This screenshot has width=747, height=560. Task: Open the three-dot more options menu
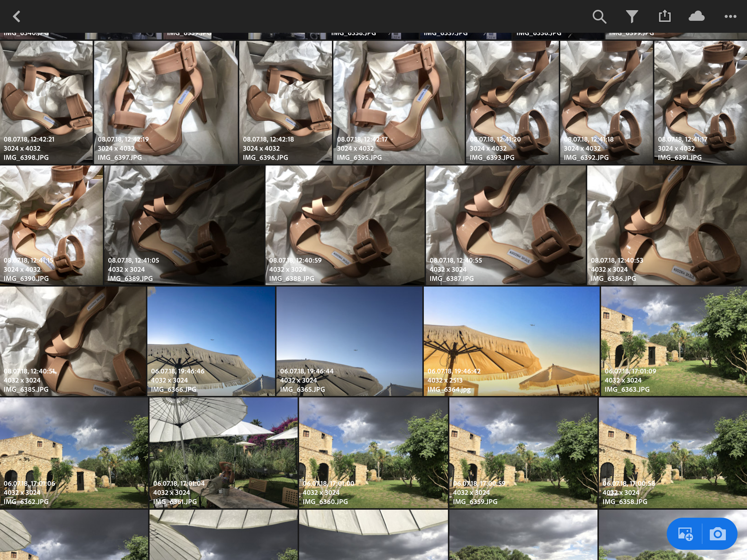point(730,16)
